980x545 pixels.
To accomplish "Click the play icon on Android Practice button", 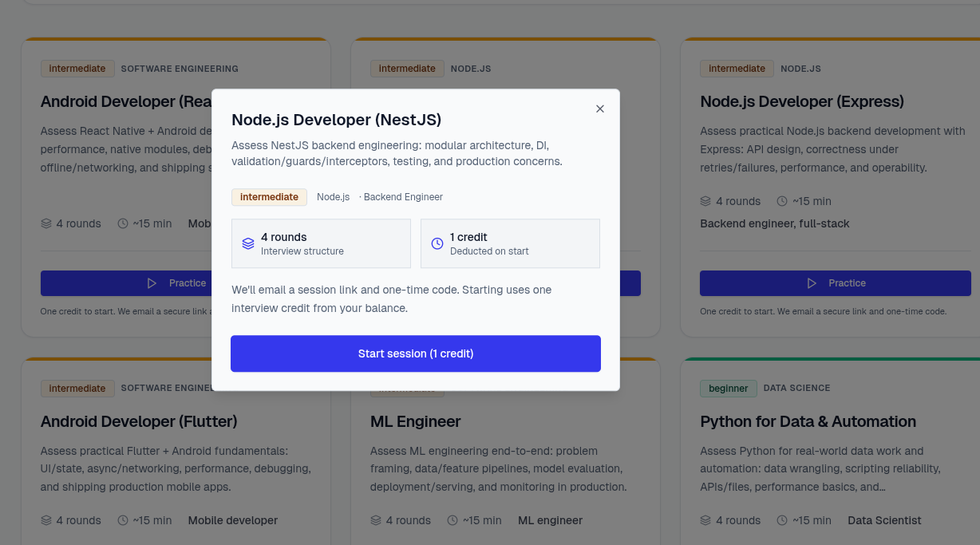I will point(152,283).
